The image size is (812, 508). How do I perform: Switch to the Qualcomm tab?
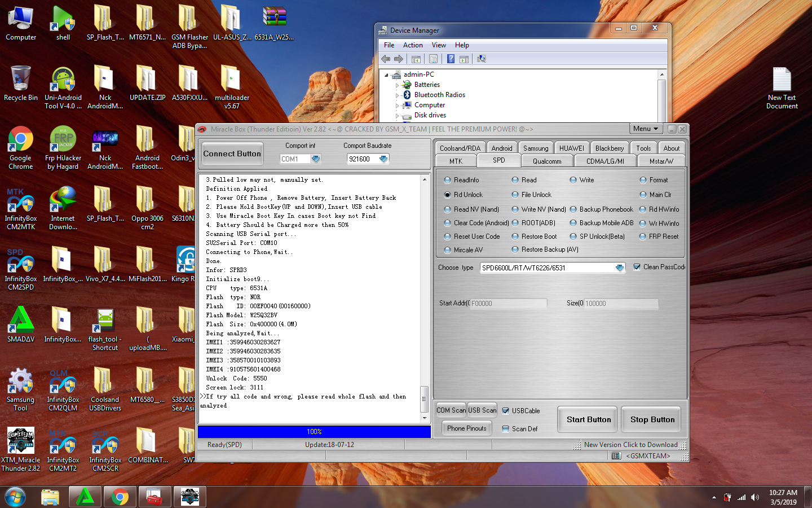(x=547, y=161)
